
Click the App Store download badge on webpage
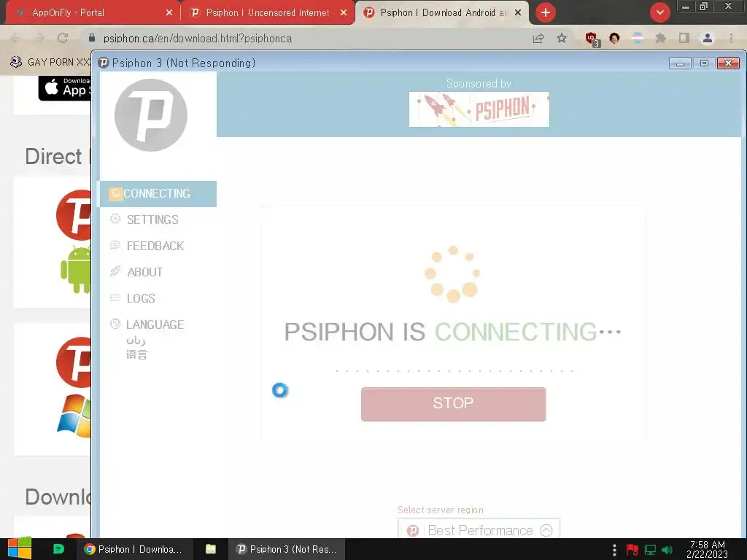coord(64,88)
